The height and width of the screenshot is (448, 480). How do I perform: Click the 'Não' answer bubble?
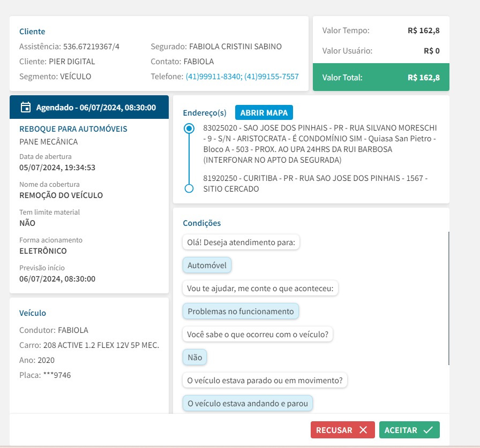[195, 357]
